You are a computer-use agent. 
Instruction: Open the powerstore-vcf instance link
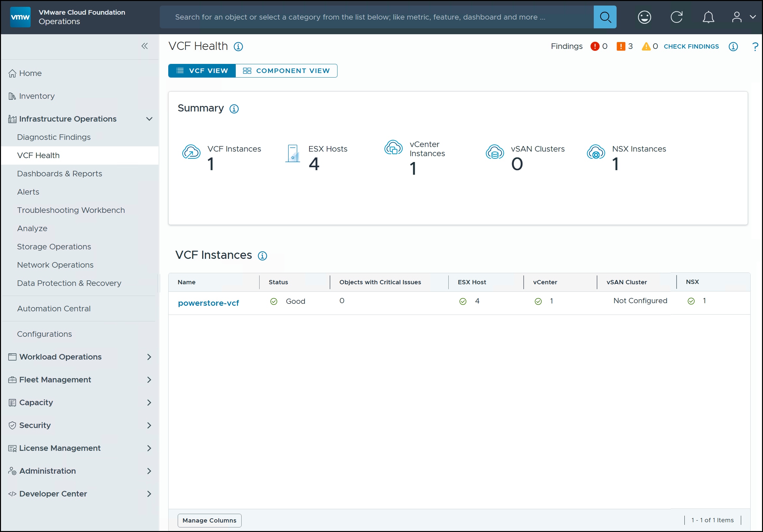(x=208, y=303)
